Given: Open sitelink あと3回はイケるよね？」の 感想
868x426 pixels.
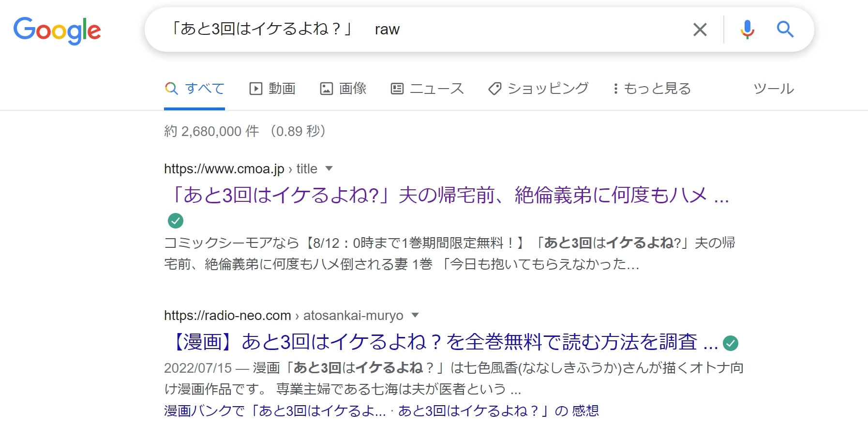Looking at the screenshot, I should 498,411.
